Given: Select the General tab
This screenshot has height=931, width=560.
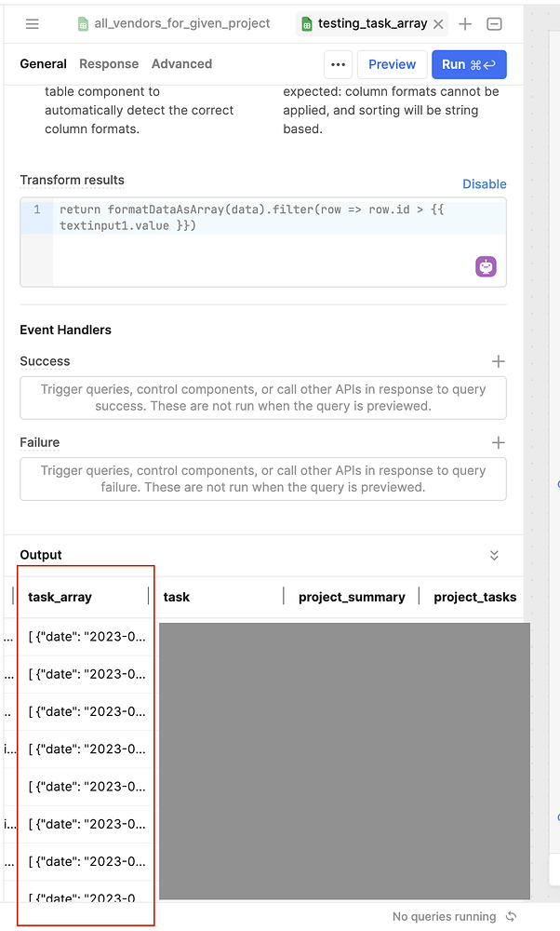Looking at the screenshot, I should click(x=44, y=63).
